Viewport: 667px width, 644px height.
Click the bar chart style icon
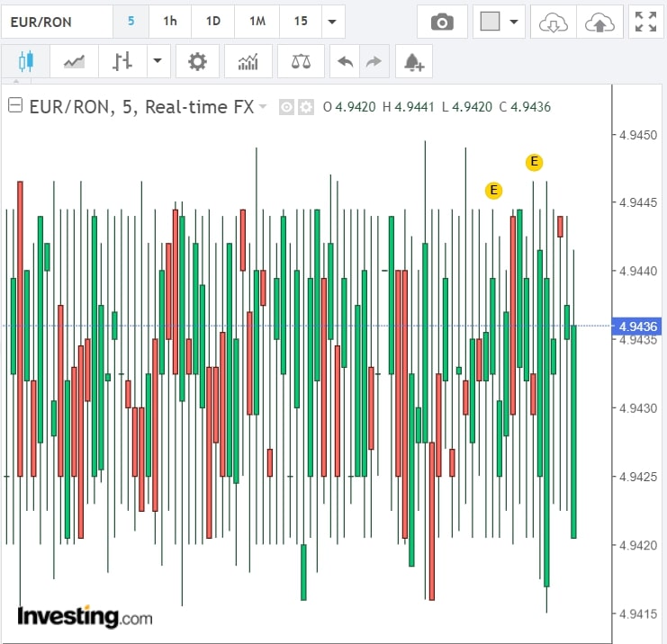(x=122, y=61)
